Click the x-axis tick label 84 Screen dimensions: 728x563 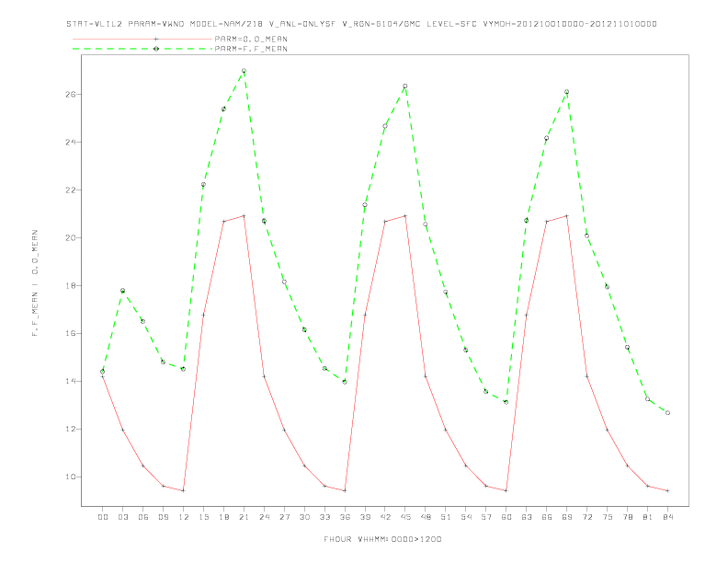667,517
